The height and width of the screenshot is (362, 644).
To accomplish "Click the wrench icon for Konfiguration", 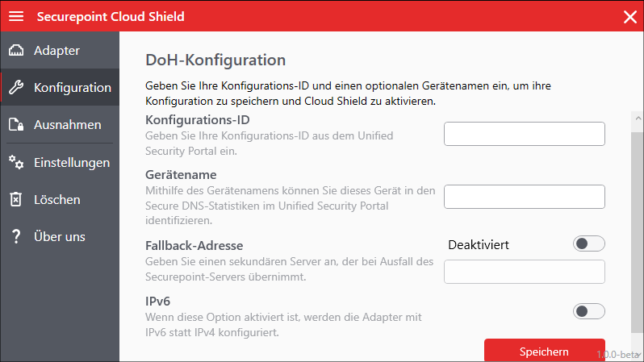I will point(16,88).
